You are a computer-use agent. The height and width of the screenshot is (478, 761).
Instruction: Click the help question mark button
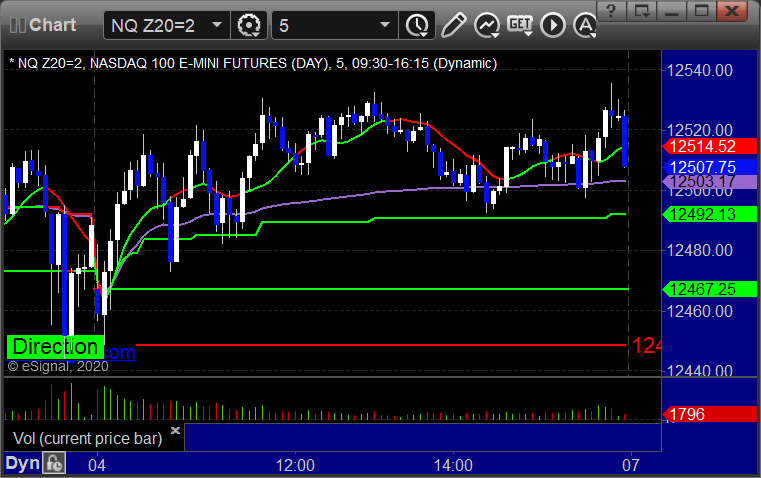(611, 11)
